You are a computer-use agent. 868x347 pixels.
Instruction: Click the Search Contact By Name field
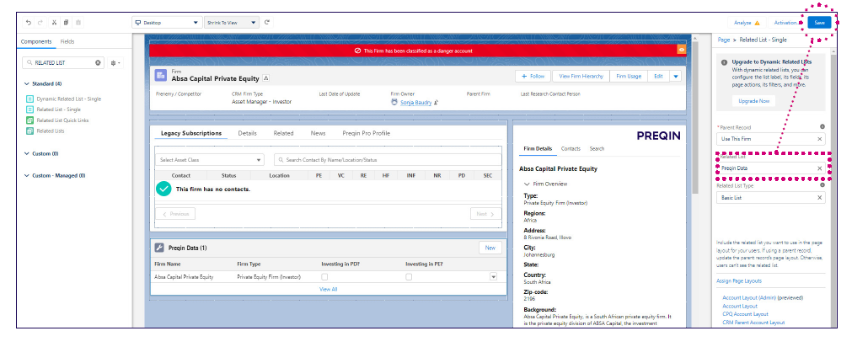click(388, 160)
